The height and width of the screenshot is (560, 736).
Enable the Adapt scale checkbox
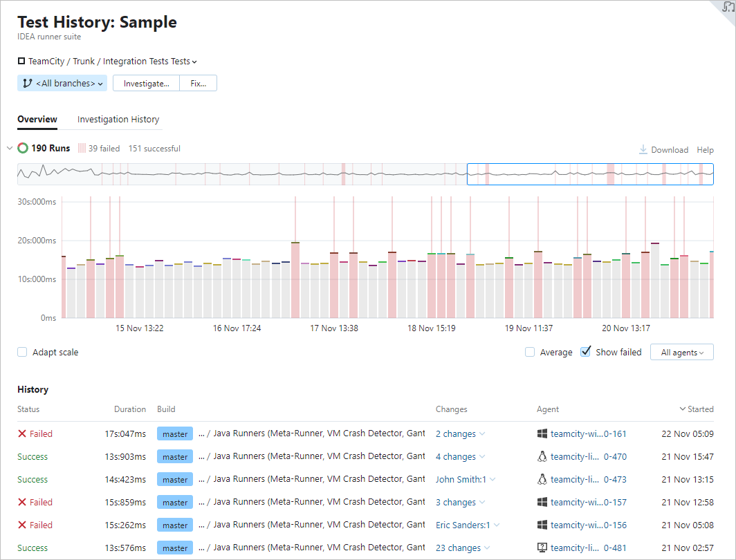coord(21,352)
